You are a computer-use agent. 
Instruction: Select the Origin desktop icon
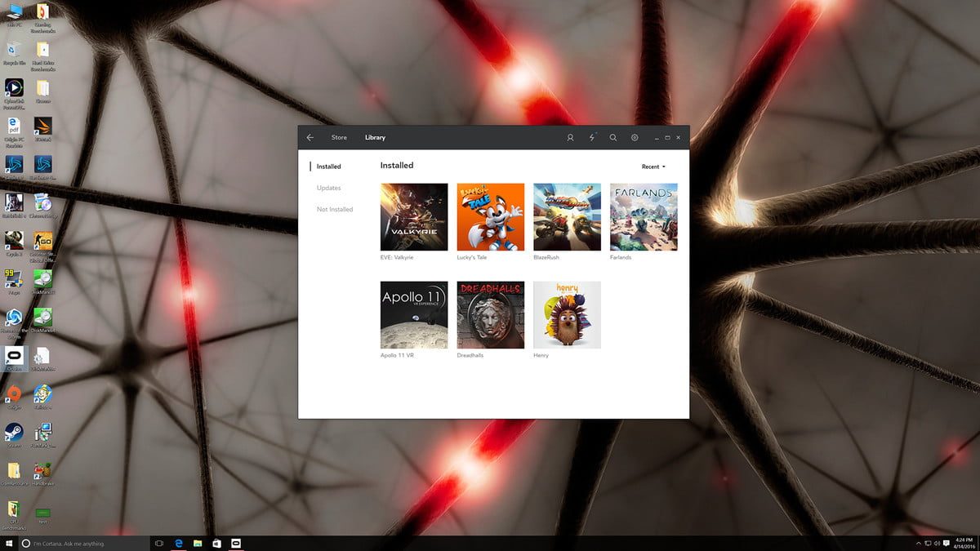14,398
